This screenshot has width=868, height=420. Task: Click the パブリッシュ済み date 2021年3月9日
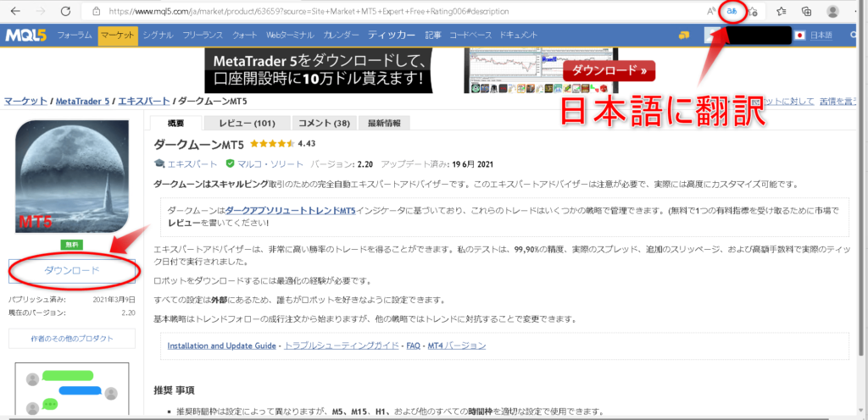pos(114,300)
